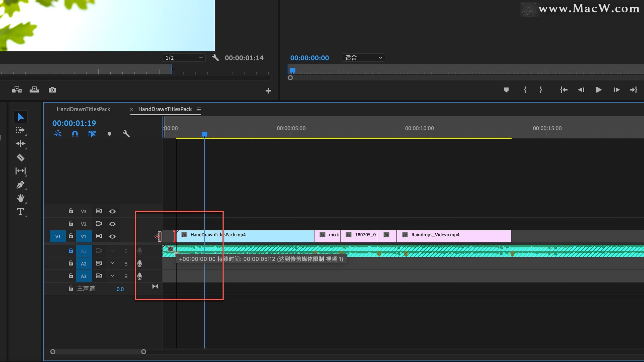The image size is (644, 362).
Task: Toggle A3 track targeting
Action: tap(84, 276)
